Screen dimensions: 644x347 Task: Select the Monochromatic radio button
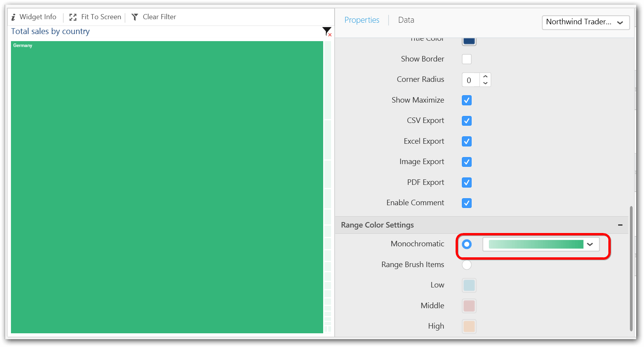(x=467, y=244)
